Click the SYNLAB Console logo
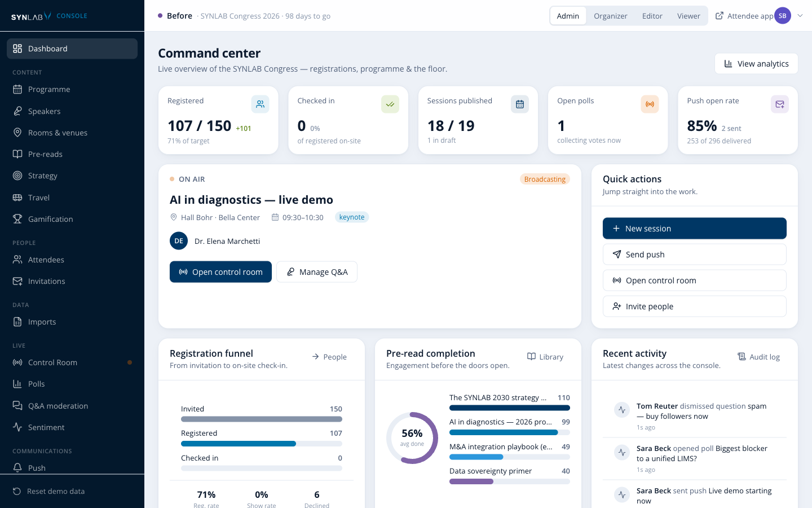This screenshot has height=508, width=812. tap(50, 16)
